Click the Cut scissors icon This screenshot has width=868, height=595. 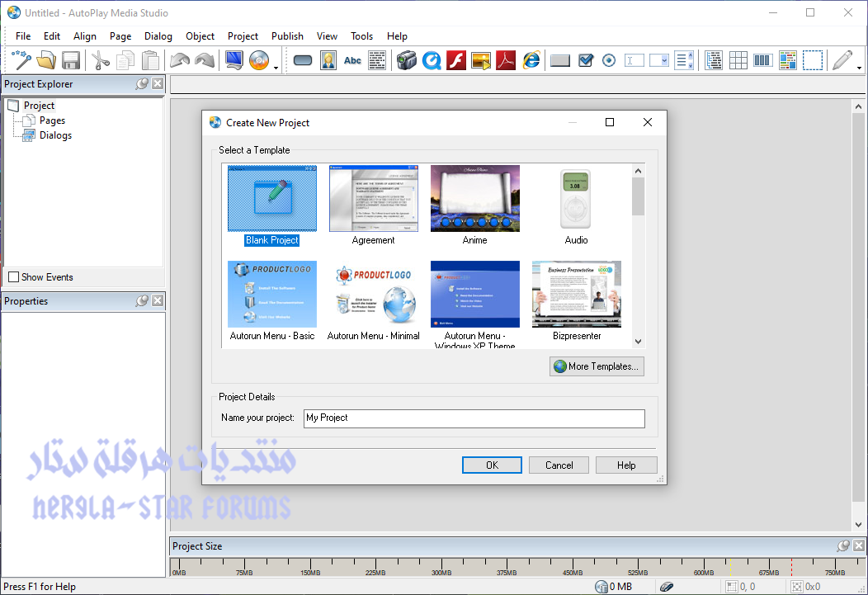[100, 59]
